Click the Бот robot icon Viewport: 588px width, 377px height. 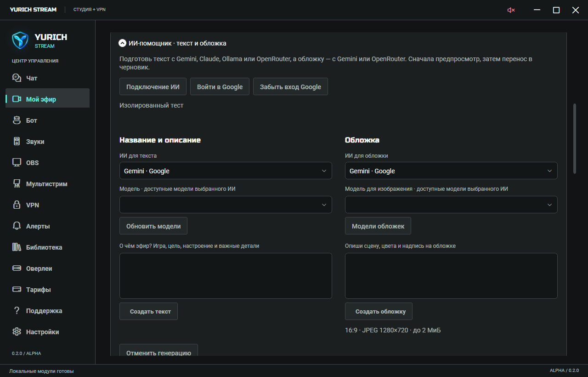(x=17, y=120)
